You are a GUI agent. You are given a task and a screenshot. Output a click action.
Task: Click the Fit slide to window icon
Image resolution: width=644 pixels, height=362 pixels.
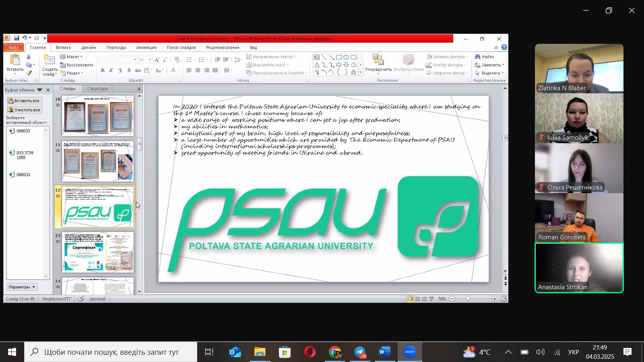coord(503,299)
